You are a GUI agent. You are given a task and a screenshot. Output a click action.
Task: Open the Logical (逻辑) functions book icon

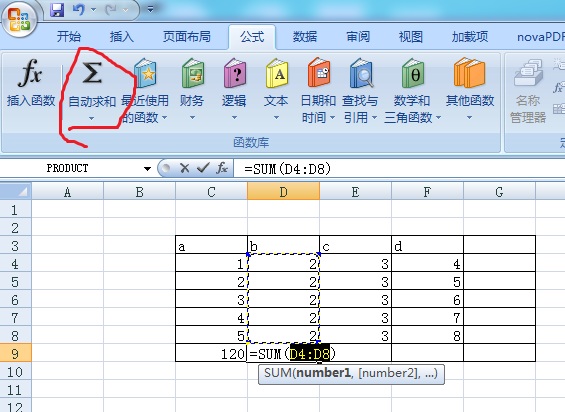[235, 74]
